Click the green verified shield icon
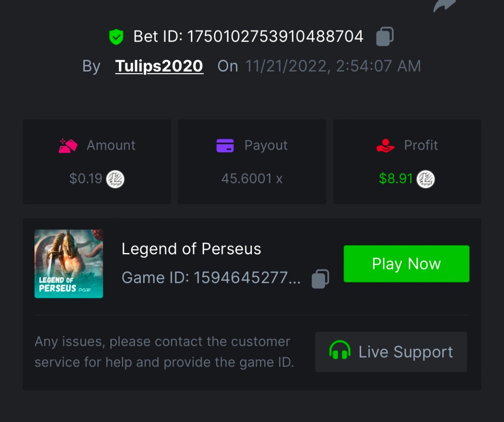 pyautogui.click(x=116, y=37)
